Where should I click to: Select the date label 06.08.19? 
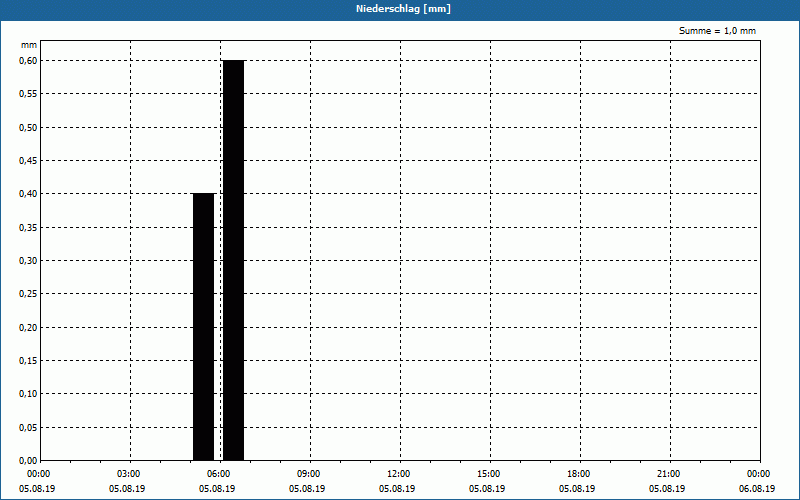pos(757,489)
